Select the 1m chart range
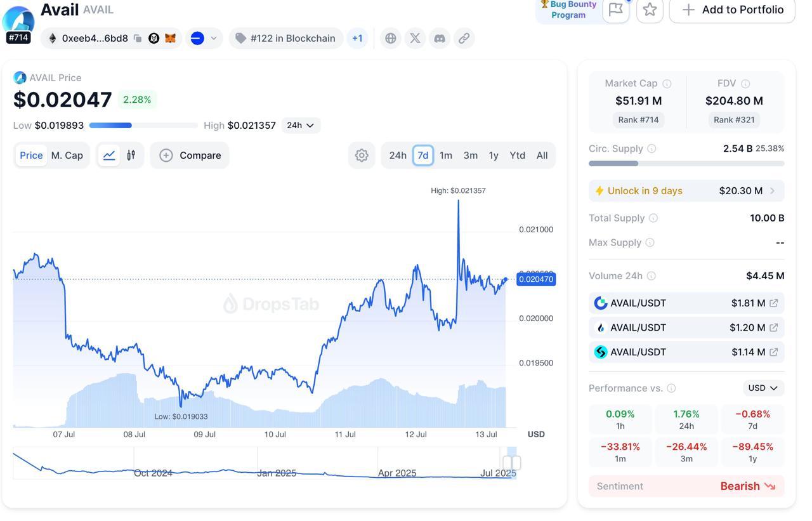This screenshot has height=521, width=812. tap(446, 155)
